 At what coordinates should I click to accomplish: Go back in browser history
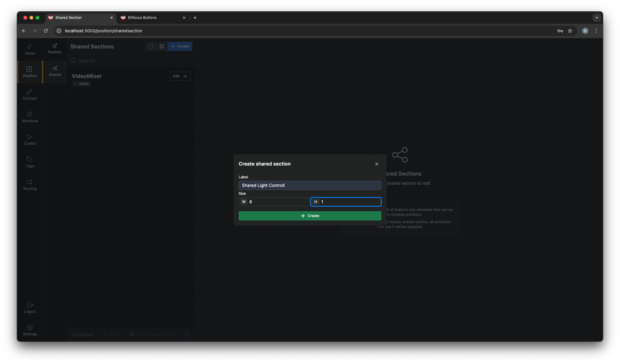(24, 31)
